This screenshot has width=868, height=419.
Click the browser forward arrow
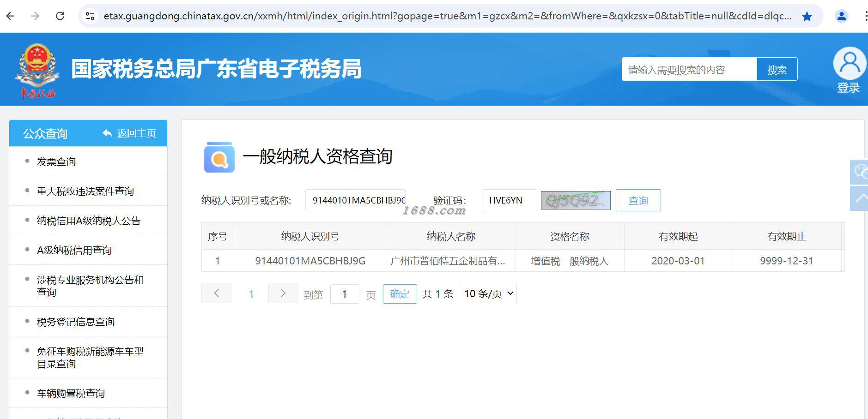click(35, 16)
